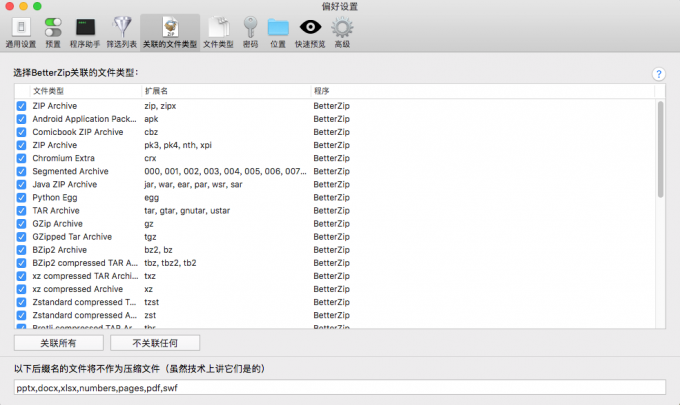Uncheck Android Application Package apk checkbox
Screen dimensions: 680x405
(21, 119)
